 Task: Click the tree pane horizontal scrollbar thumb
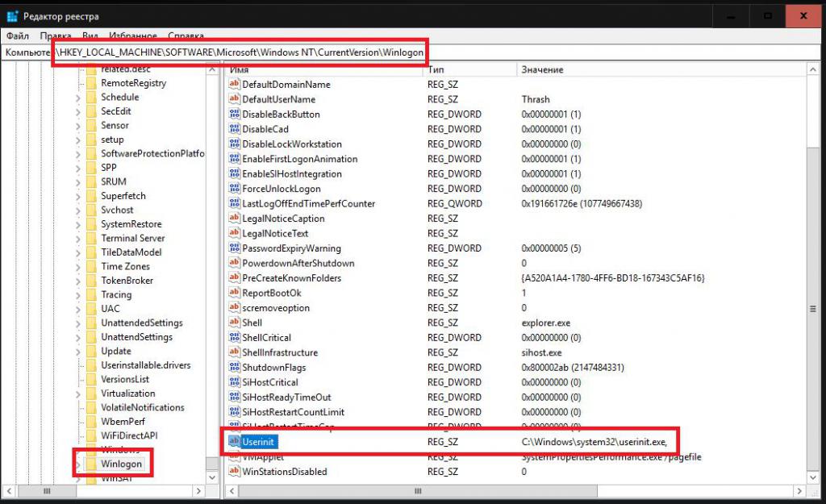[x=47, y=491]
